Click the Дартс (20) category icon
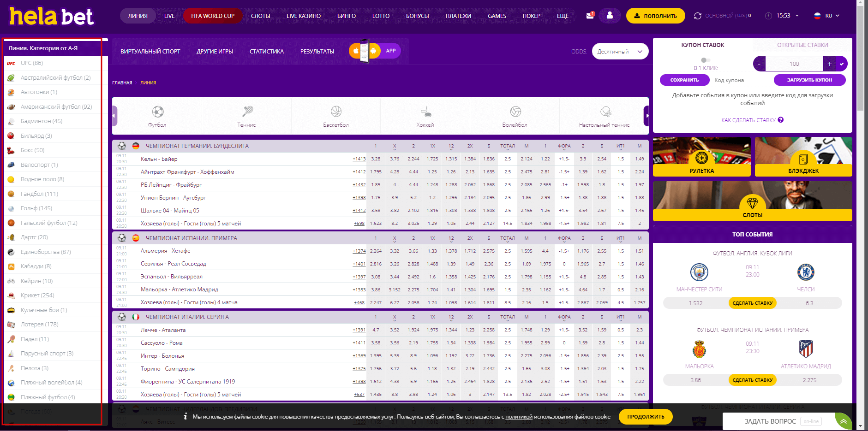868x431 pixels. (x=11, y=237)
